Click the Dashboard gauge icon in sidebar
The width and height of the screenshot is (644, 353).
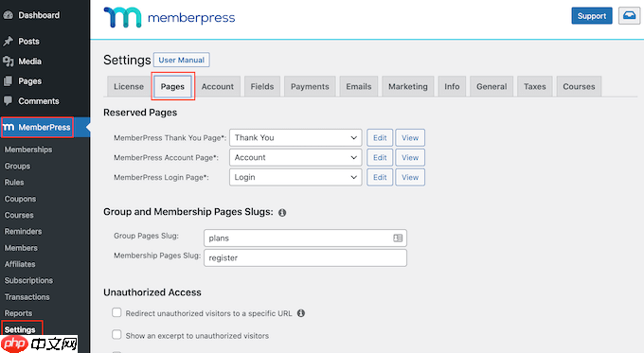pyautogui.click(x=8, y=15)
